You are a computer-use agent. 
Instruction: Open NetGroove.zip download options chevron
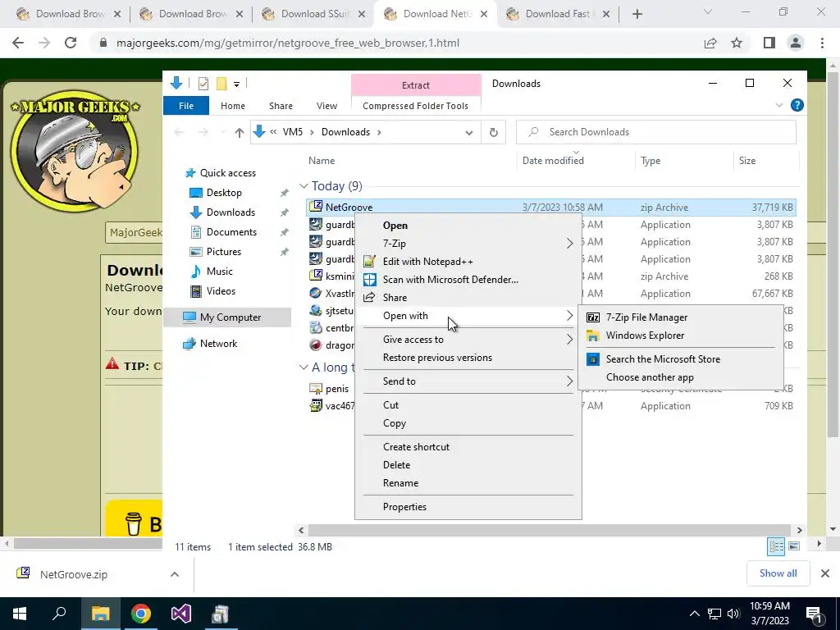tap(174, 574)
